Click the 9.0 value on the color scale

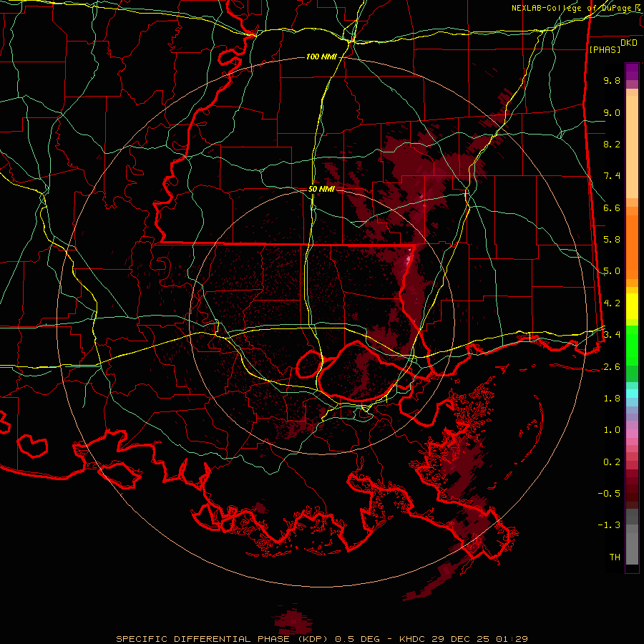pyautogui.click(x=612, y=112)
